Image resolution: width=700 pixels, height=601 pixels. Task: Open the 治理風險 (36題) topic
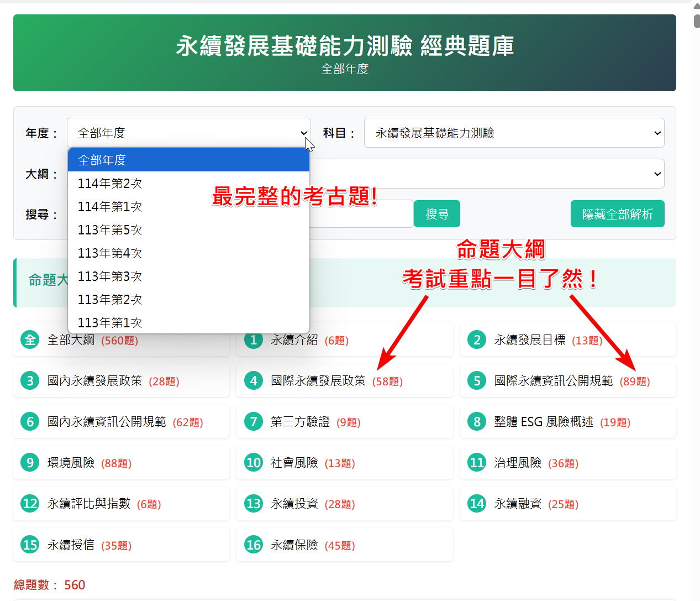point(568,462)
